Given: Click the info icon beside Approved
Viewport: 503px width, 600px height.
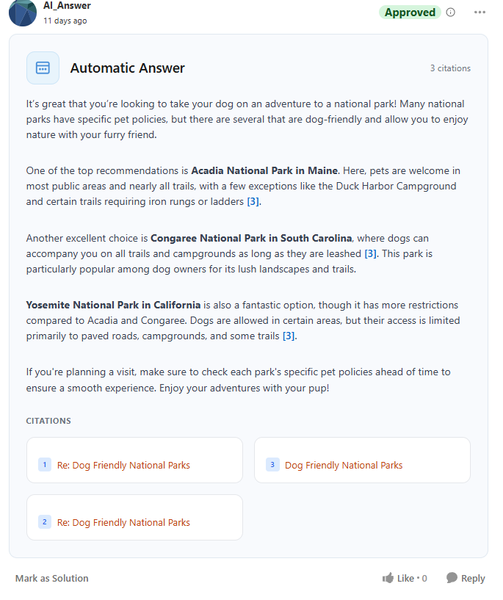Looking at the screenshot, I should pyautogui.click(x=451, y=13).
